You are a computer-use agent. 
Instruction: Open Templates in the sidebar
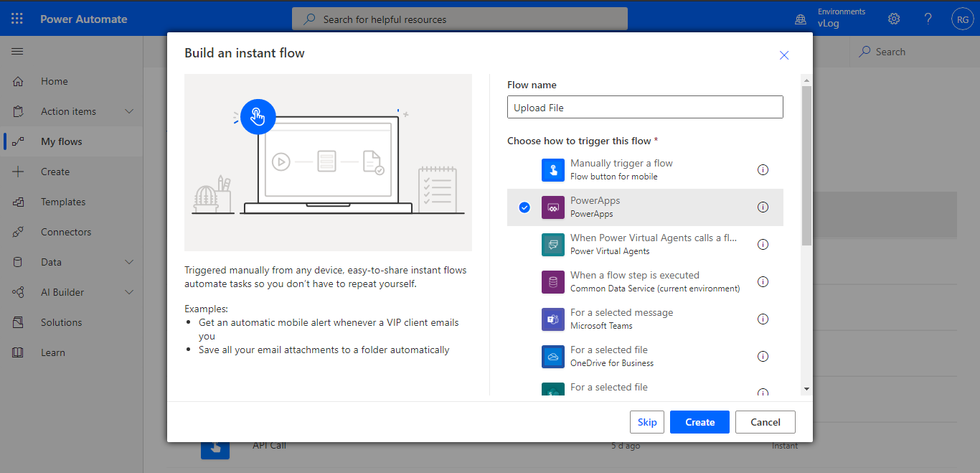[63, 202]
